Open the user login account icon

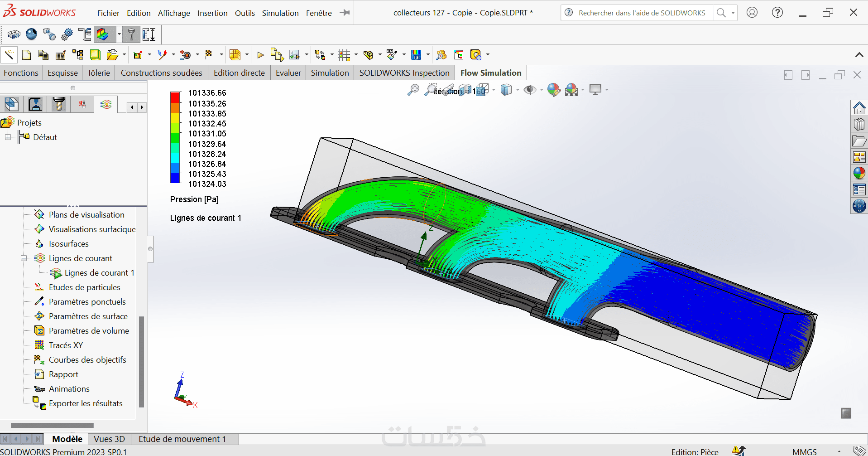point(752,13)
